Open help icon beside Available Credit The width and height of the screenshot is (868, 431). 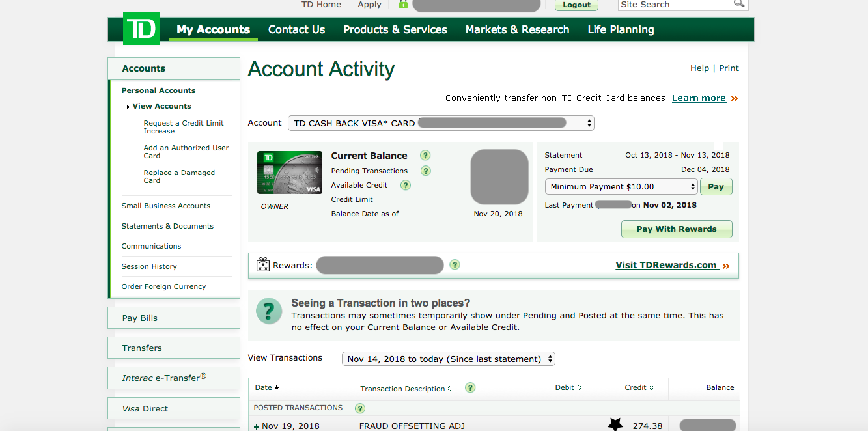click(x=405, y=185)
